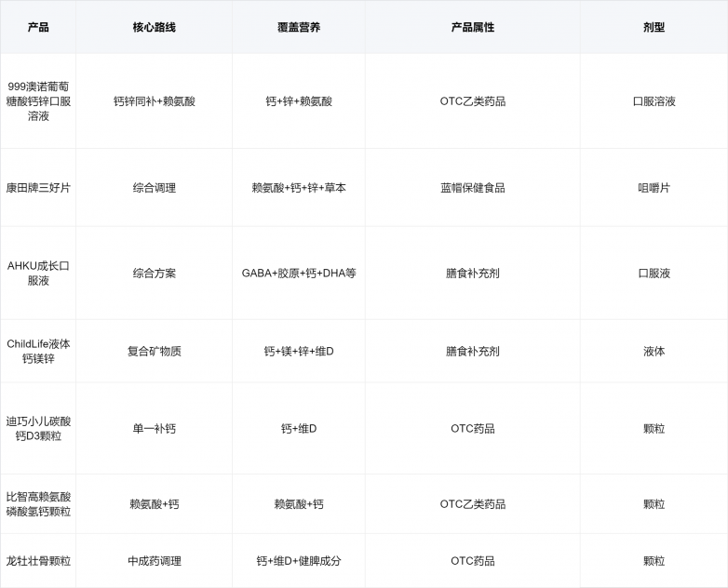
Task: Click the 核心路线 column header
Action: pos(155,27)
